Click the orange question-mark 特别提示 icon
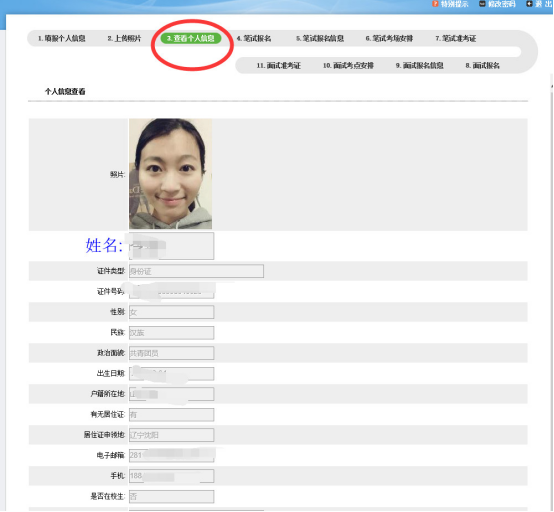Screen dimensions: 554x512 tap(435, 4)
